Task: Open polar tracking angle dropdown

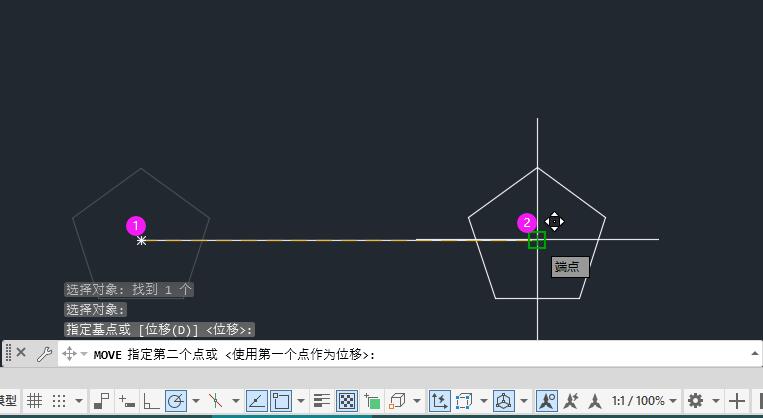Action: coord(196,401)
